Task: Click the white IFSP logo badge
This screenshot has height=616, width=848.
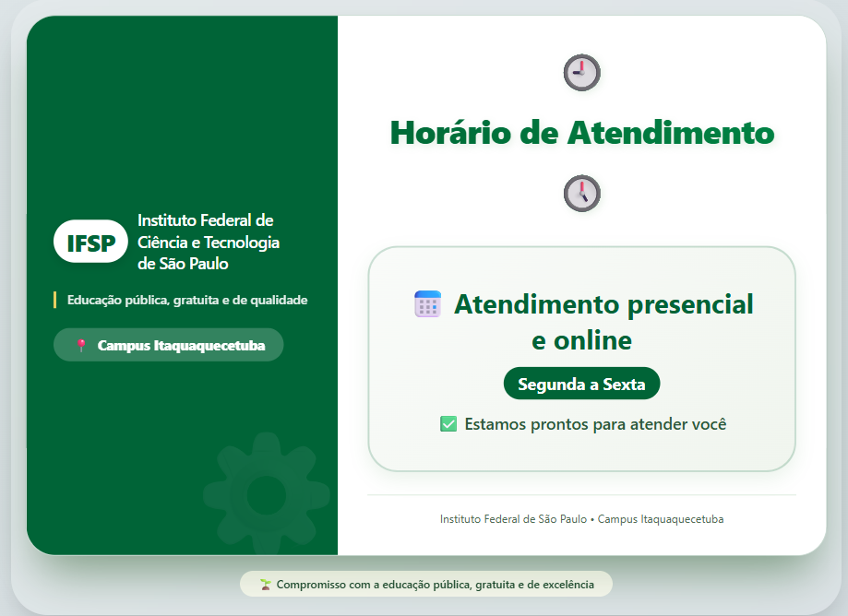Action: 90,243
